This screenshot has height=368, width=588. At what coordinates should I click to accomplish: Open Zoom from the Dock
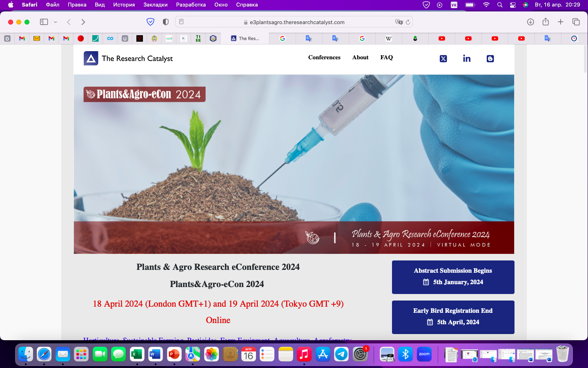pos(424,354)
